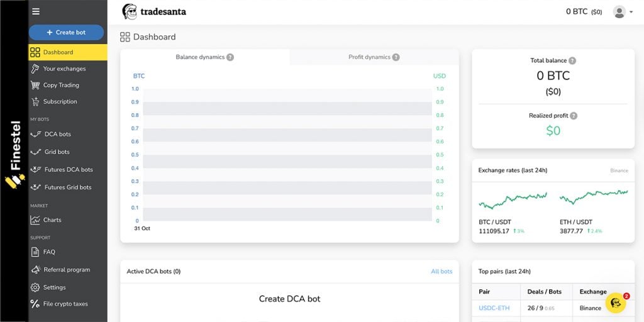
Task: Open the FAQ page
Action: click(x=49, y=252)
